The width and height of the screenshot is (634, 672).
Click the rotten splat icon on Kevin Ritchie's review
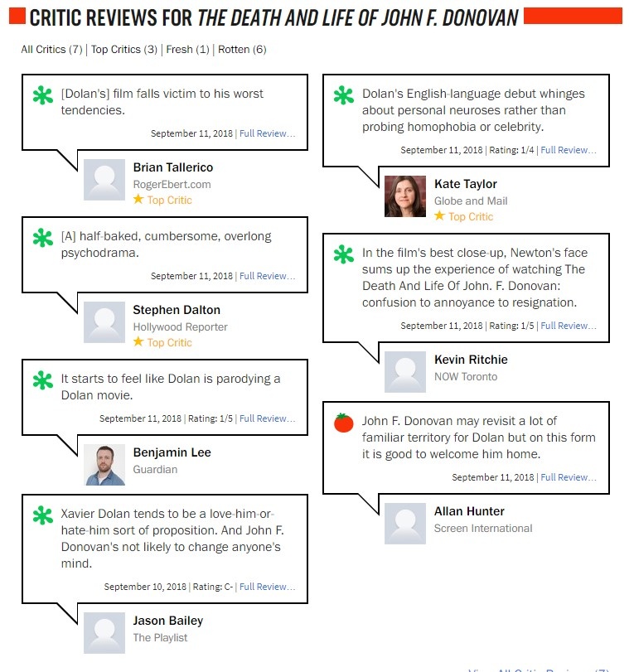344,254
